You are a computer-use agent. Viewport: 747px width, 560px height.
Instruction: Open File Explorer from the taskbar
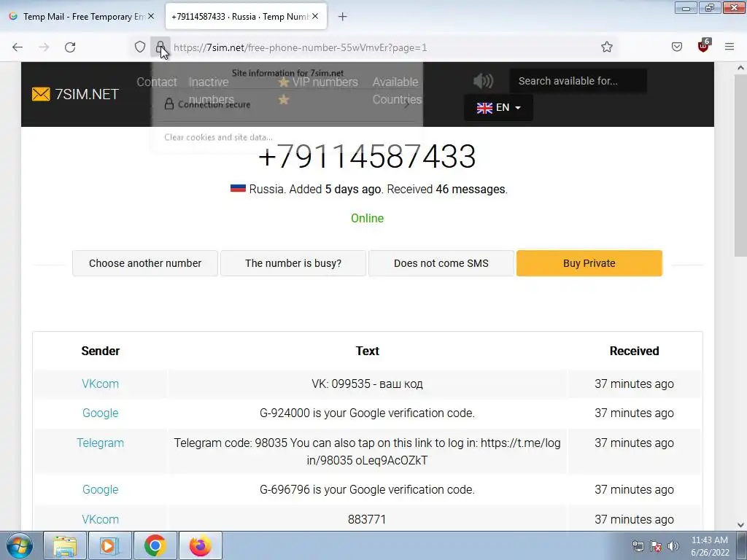click(65, 545)
